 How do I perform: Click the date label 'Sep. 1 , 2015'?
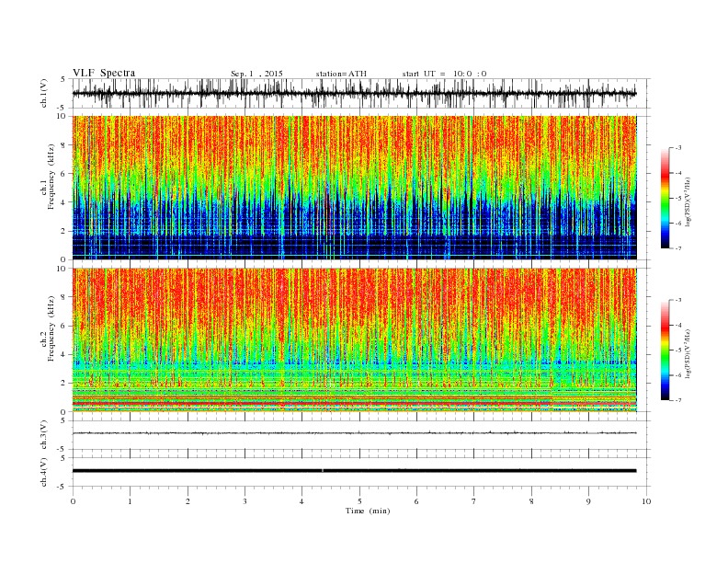click(x=256, y=74)
